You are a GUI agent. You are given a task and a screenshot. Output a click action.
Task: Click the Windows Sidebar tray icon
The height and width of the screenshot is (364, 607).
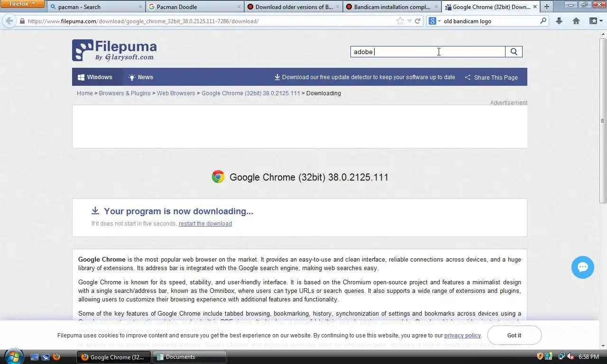(549, 356)
